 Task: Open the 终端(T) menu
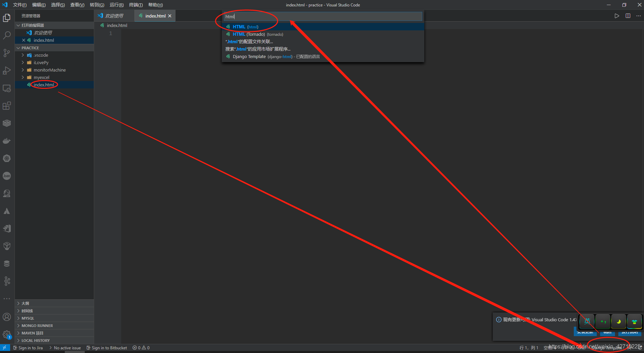pos(136,5)
